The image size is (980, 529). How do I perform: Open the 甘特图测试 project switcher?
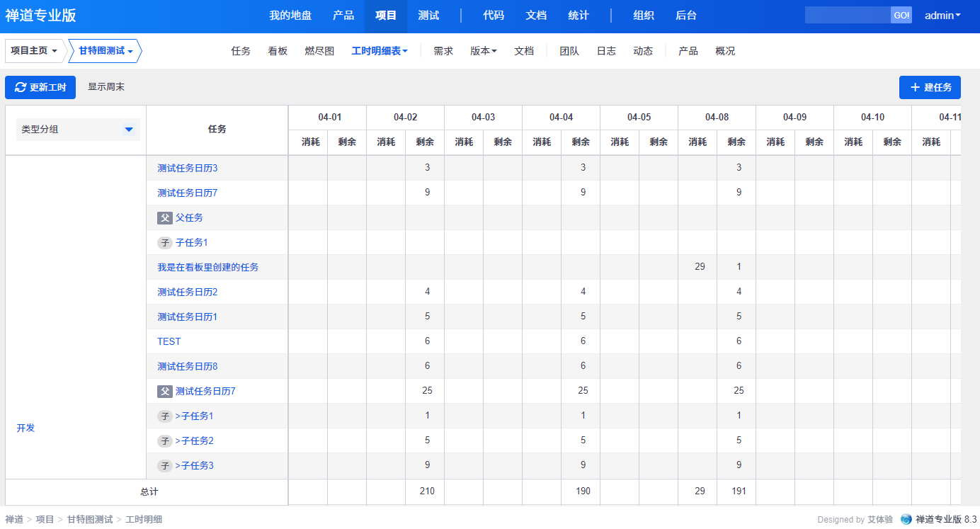[106, 51]
